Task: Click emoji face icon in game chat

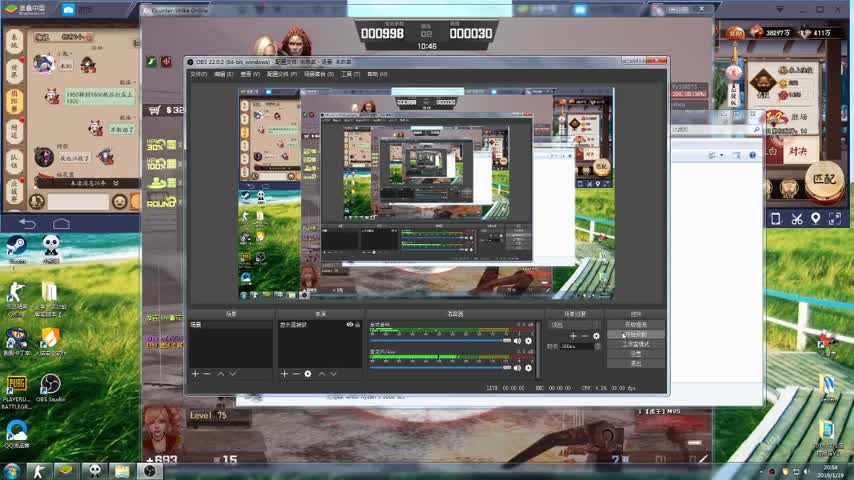Action: 119,202
